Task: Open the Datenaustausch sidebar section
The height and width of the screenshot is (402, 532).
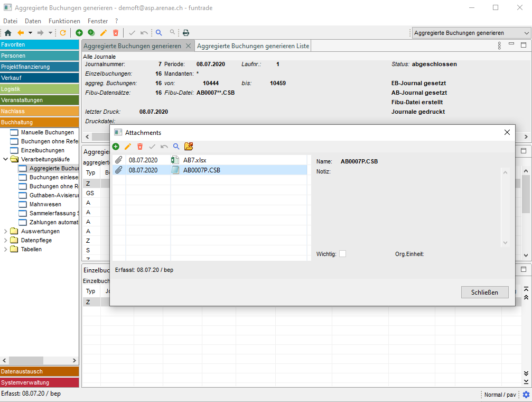Action: click(x=39, y=371)
